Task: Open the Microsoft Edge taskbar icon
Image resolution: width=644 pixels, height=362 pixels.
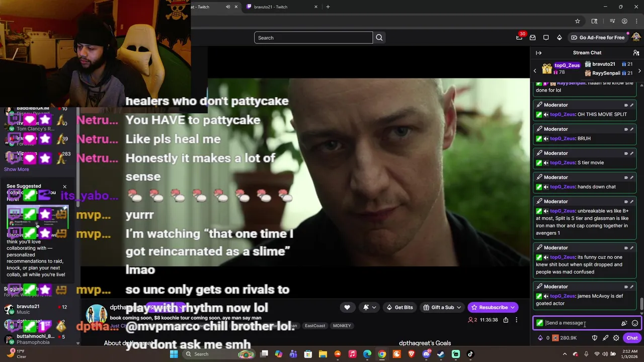Action: (x=367, y=354)
